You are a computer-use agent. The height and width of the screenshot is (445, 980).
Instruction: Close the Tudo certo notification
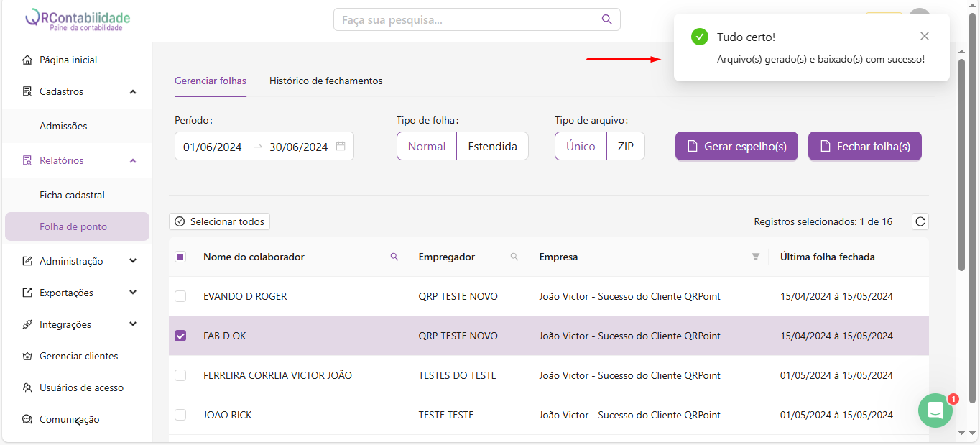click(924, 36)
